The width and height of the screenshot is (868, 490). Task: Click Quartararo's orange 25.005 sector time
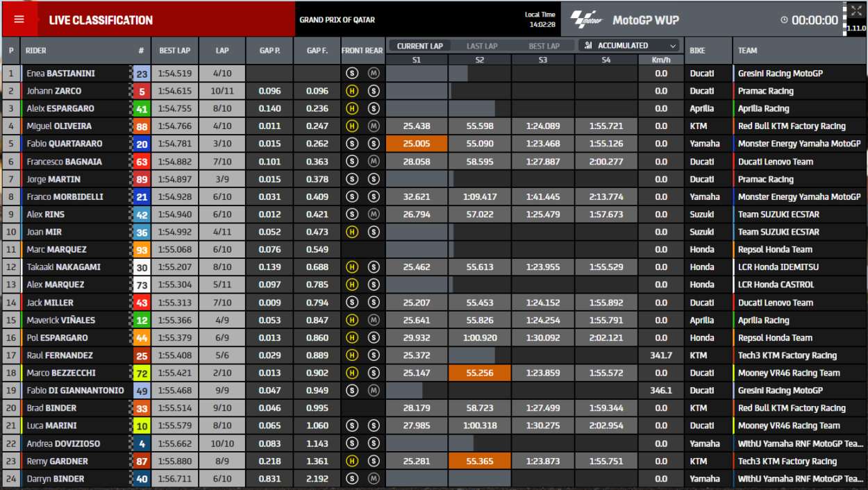coord(417,144)
